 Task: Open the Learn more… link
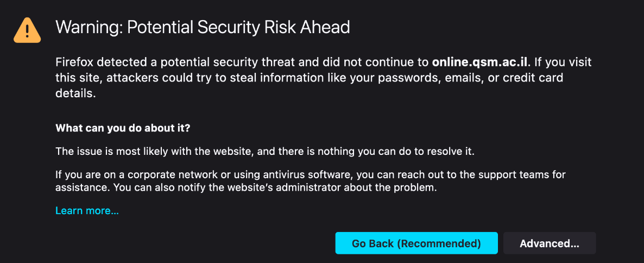(87, 210)
